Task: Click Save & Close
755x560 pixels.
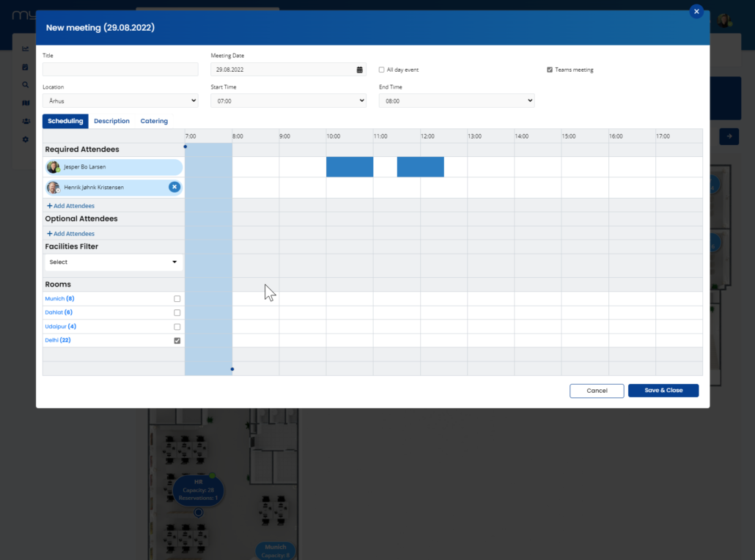Action: click(x=663, y=391)
